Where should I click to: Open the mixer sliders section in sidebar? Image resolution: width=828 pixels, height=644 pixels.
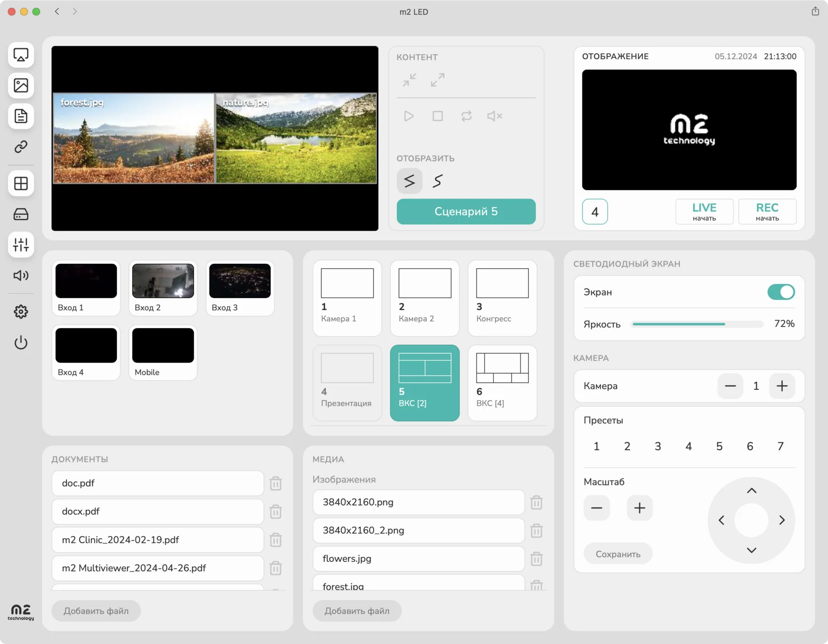pos(21,245)
